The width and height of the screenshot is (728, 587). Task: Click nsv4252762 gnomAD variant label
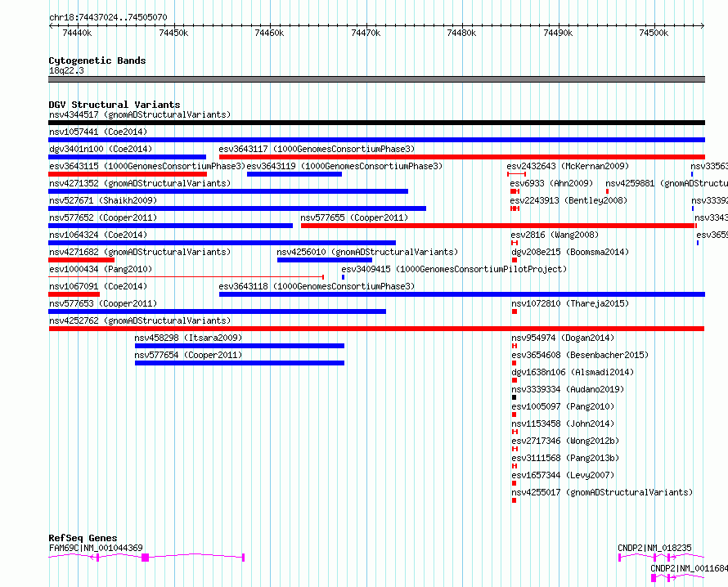(x=140, y=320)
